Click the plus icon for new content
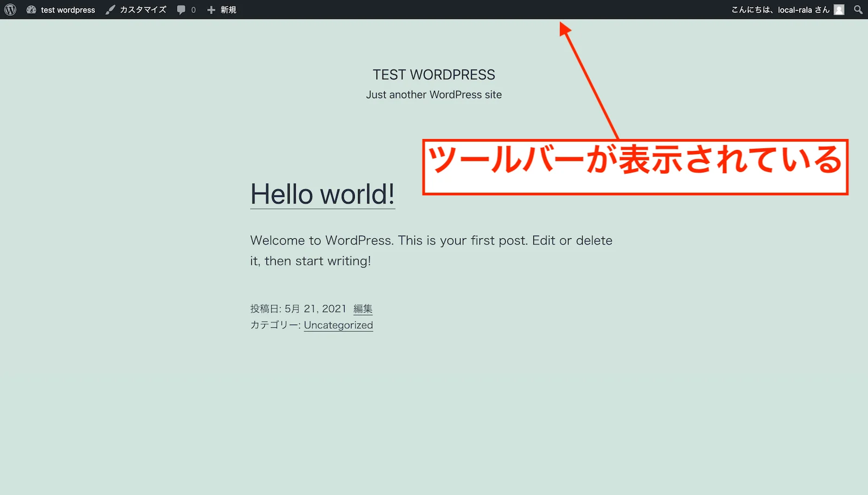The image size is (868, 495). pyautogui.click(x=212, y=10)
